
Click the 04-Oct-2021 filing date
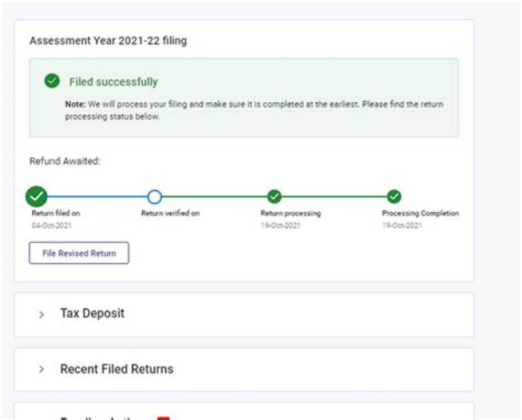tap(51, 226)
